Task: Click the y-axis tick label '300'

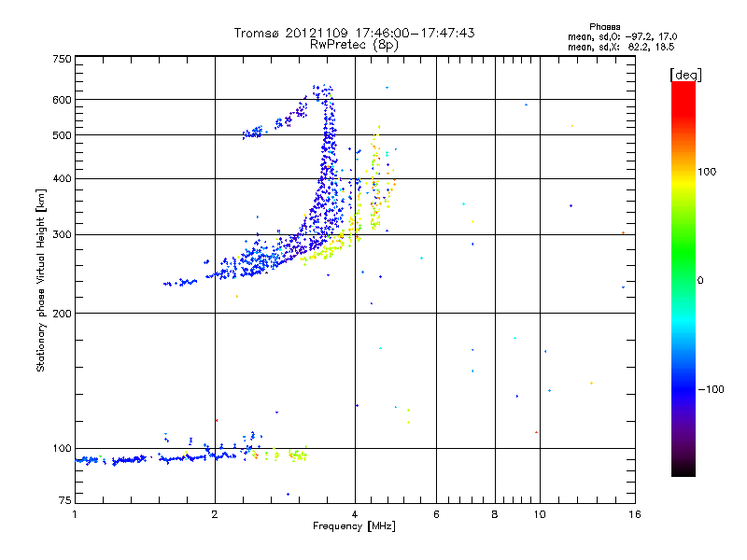Action: pos(62,235)
